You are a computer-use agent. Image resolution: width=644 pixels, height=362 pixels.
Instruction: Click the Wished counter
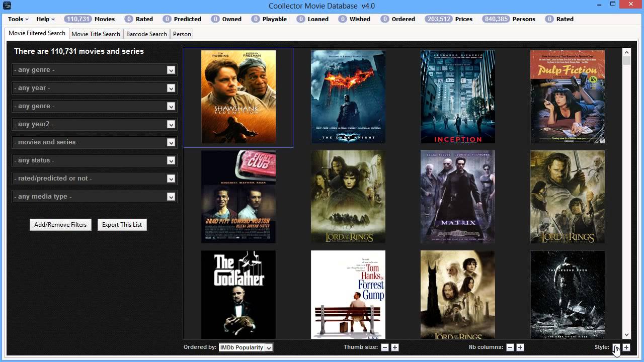354,19
